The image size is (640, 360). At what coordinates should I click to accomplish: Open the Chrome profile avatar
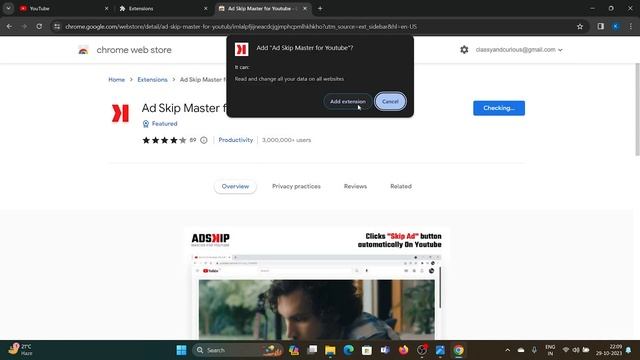(616, 27)
